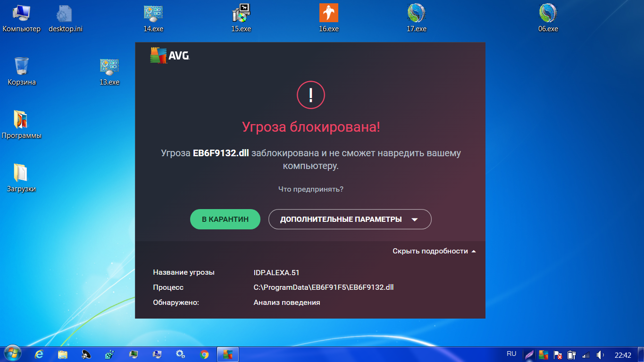Click the bold EB6F9132.dll file name
The height and width of the screenshot is (362, 644).
click(x=221, y=153)
